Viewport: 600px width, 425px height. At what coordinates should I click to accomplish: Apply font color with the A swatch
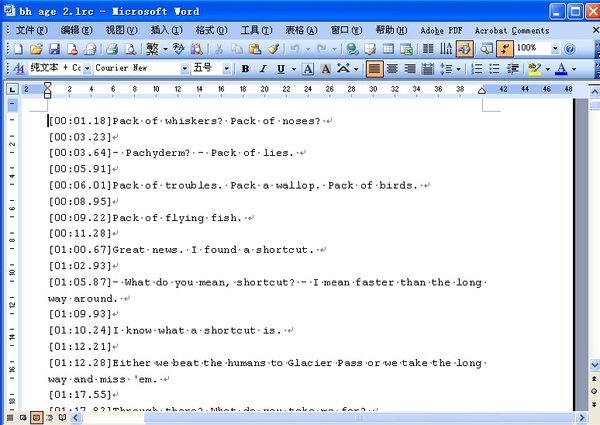(x=561, y=69)
